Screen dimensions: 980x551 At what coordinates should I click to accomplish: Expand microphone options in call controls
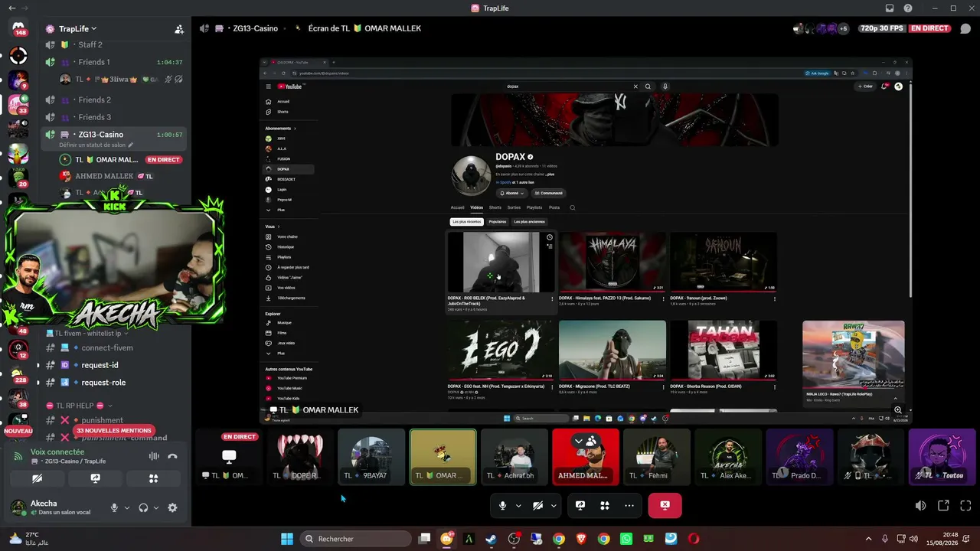518,505
